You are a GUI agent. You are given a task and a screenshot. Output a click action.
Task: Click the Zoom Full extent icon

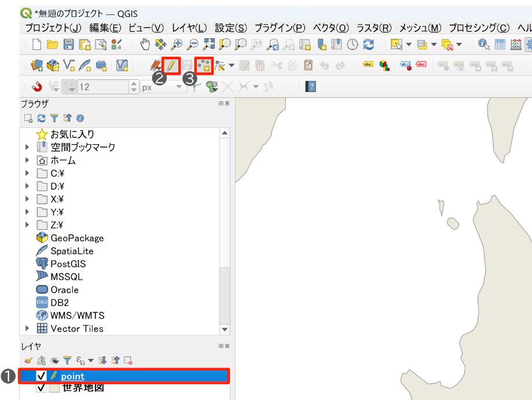coord(208,45)
